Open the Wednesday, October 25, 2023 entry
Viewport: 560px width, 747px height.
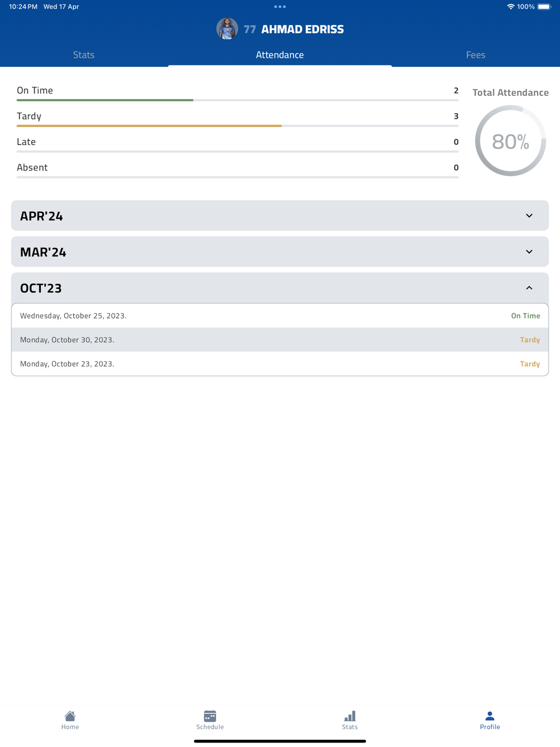(280, 316)
